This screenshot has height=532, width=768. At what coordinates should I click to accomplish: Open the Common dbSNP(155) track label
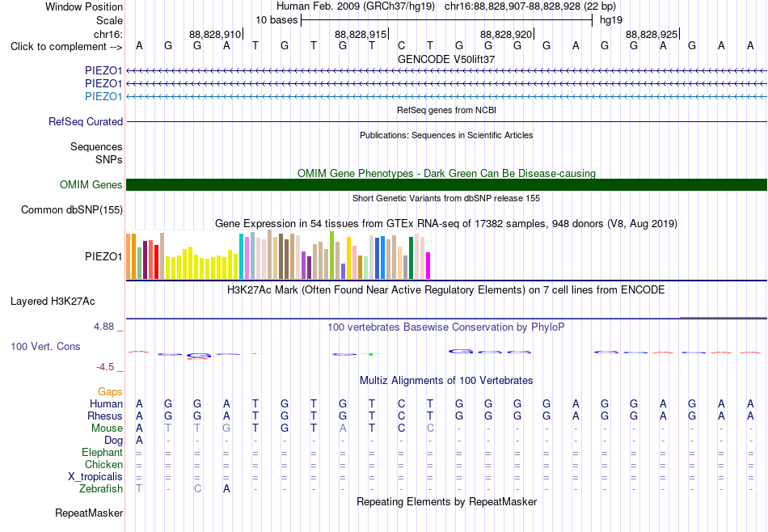[x=71, y=209]
